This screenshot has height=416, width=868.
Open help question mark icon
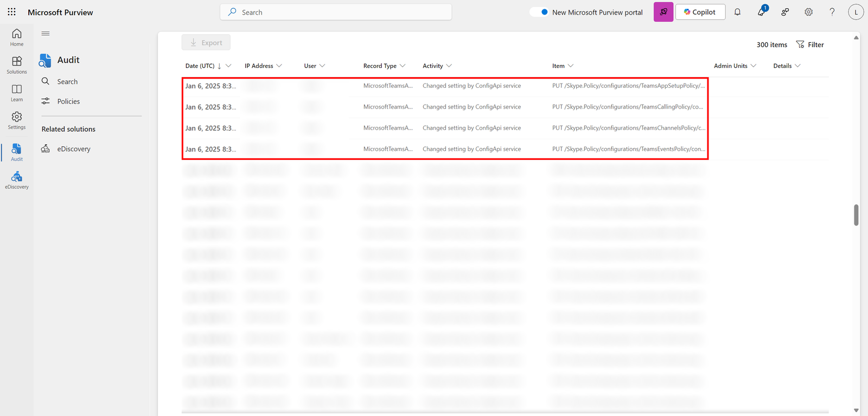[832, 12]
